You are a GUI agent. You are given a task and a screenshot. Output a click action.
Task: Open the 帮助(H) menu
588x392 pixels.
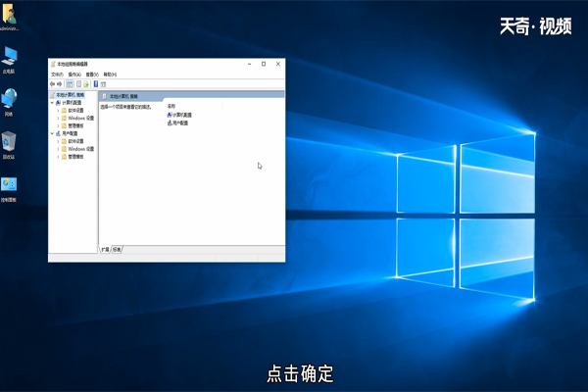point(110,74)
